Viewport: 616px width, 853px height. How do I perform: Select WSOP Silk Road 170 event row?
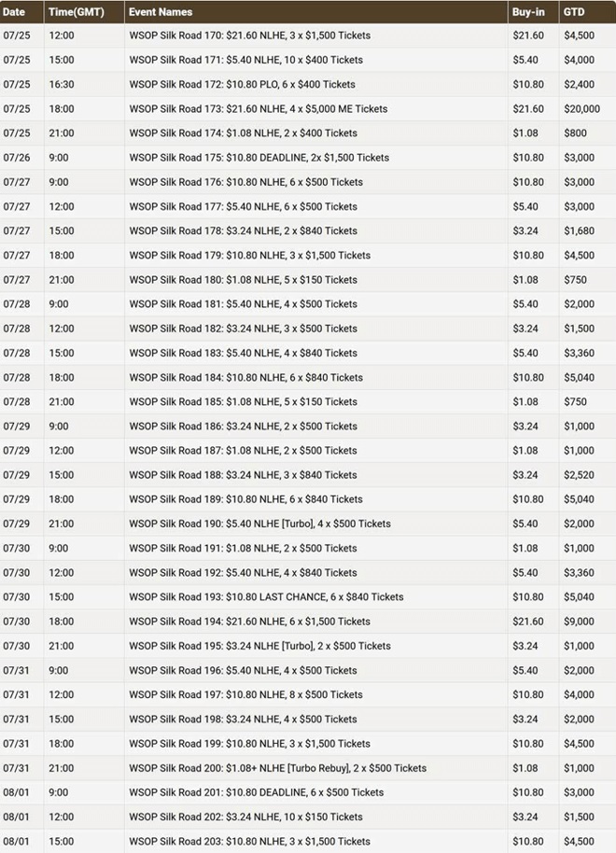(x=308, y=35)
